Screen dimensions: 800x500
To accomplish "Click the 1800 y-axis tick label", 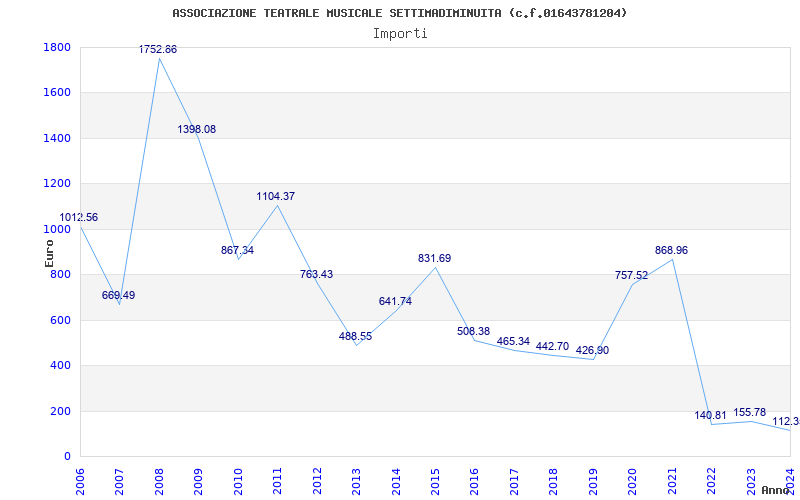I will coord(57,47).
